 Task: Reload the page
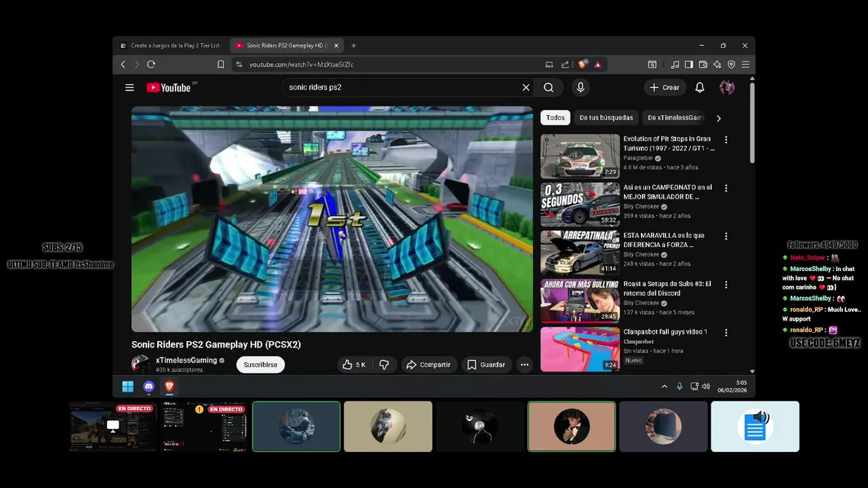tap(151, 64)
